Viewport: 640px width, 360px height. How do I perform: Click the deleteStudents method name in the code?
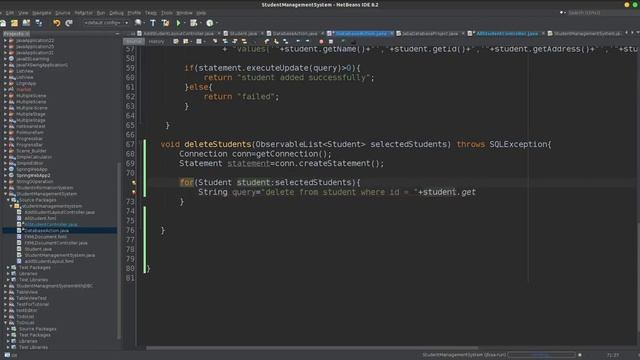(x=217, y=144)
